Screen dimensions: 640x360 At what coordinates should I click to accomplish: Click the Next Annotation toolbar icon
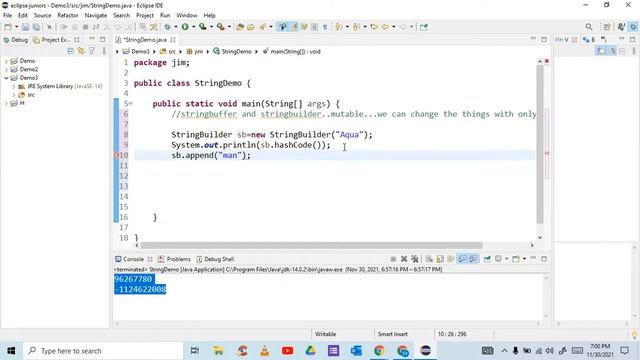tap(338, 27)
